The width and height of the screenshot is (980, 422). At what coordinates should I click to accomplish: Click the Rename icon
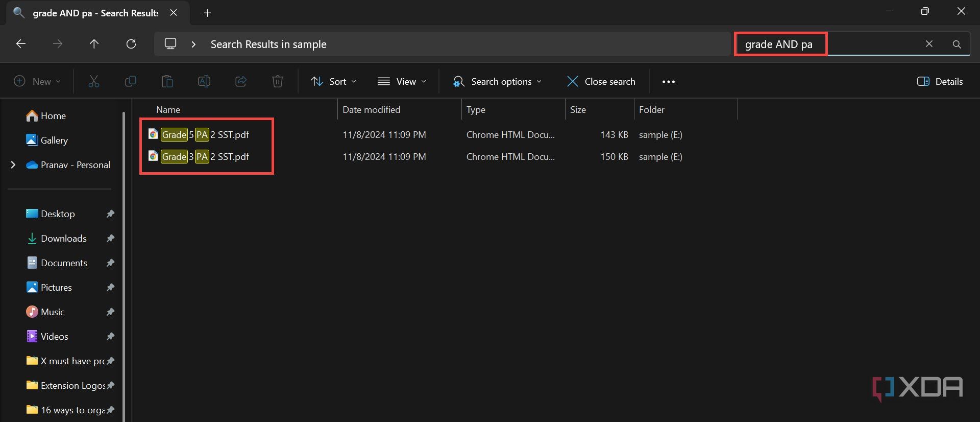[x=204, y=81]
